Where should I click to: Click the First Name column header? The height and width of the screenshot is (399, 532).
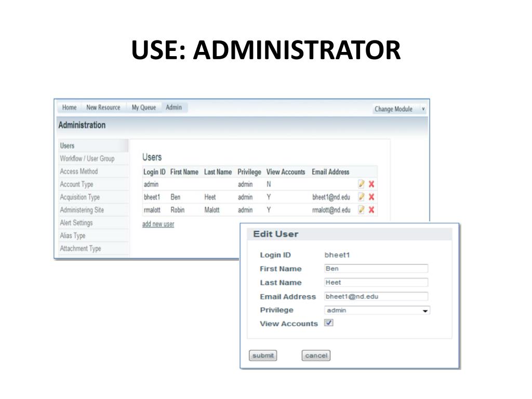coord(184,172)
